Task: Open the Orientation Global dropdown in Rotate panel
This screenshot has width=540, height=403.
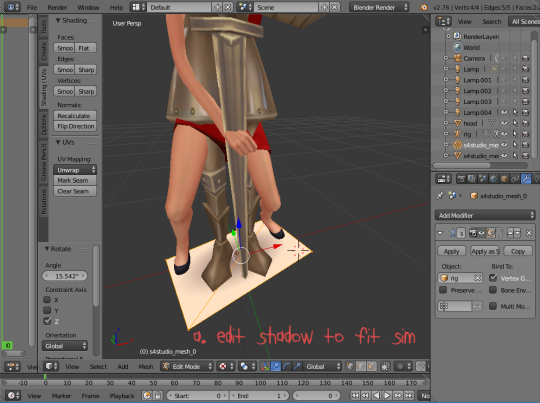Action: (65, 345)
